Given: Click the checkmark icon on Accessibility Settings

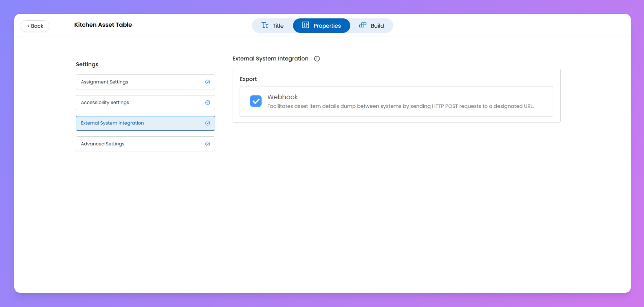Looking at the screenshot, I should [208, 103].
